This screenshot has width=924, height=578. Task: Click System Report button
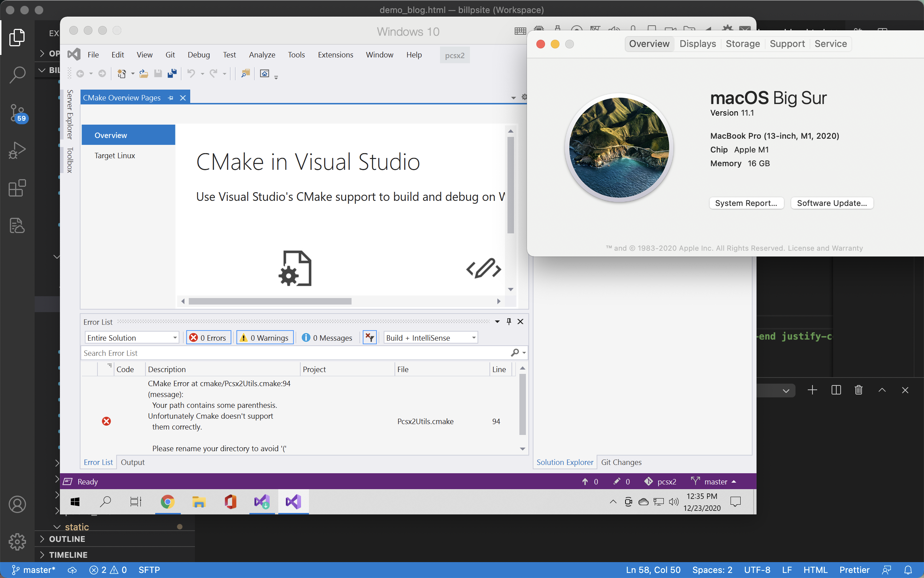[x=746, y=203]
